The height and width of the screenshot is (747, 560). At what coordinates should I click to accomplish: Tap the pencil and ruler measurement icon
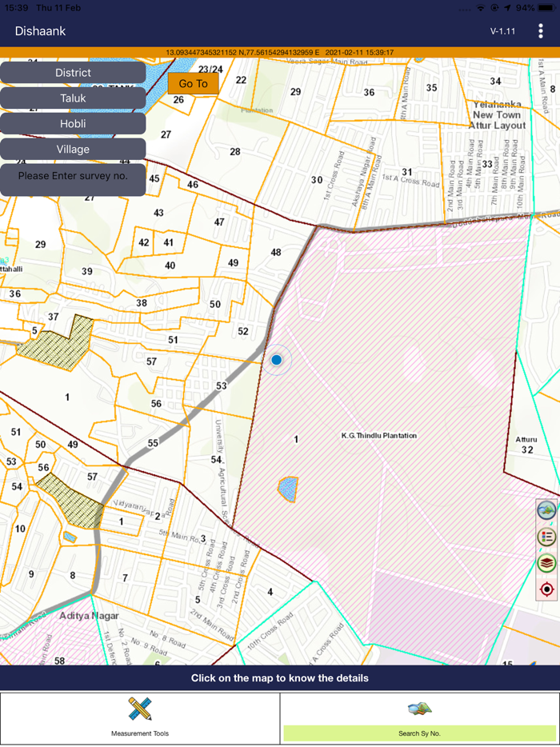point(140,709)
